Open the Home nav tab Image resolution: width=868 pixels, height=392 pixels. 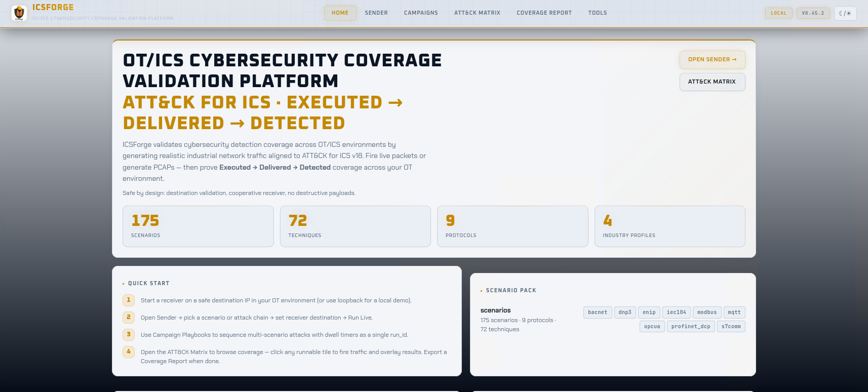pyautogui.click(x=340, y=13)
